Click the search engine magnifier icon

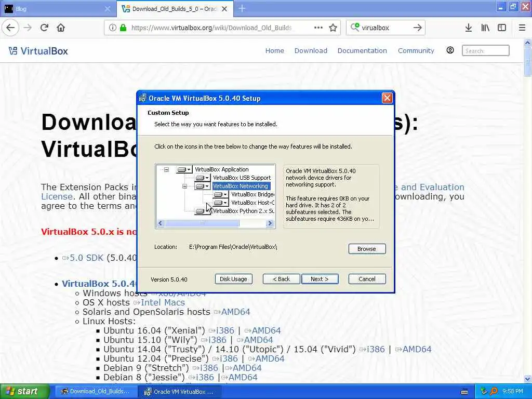[355, 28]
